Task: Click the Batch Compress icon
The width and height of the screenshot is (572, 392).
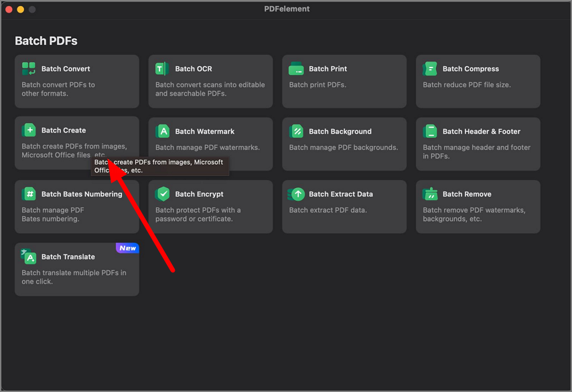Action: click(x=430, y=68)
